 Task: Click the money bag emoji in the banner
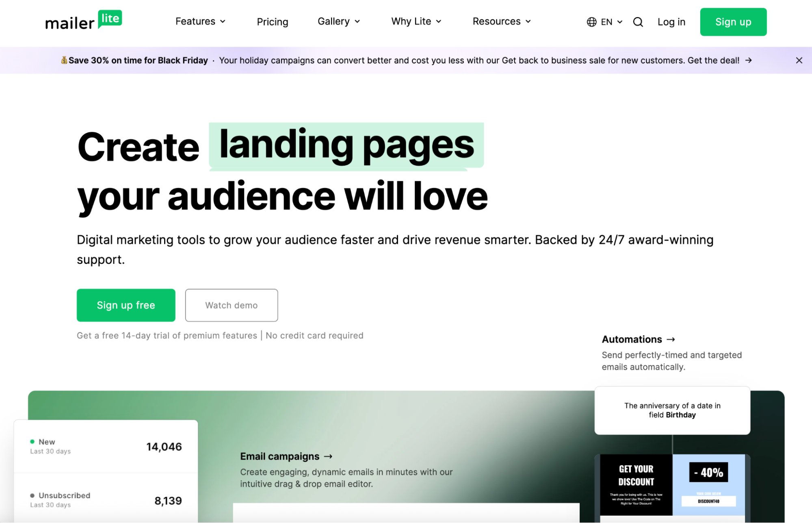64,60
